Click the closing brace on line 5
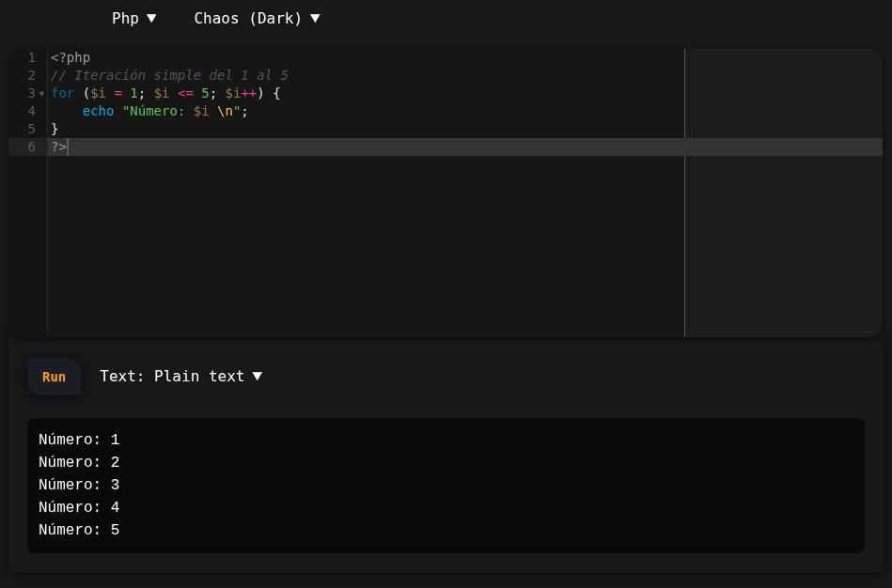This screenshot has height=588, width=892. pyautogui.click(x=54, y=129)
